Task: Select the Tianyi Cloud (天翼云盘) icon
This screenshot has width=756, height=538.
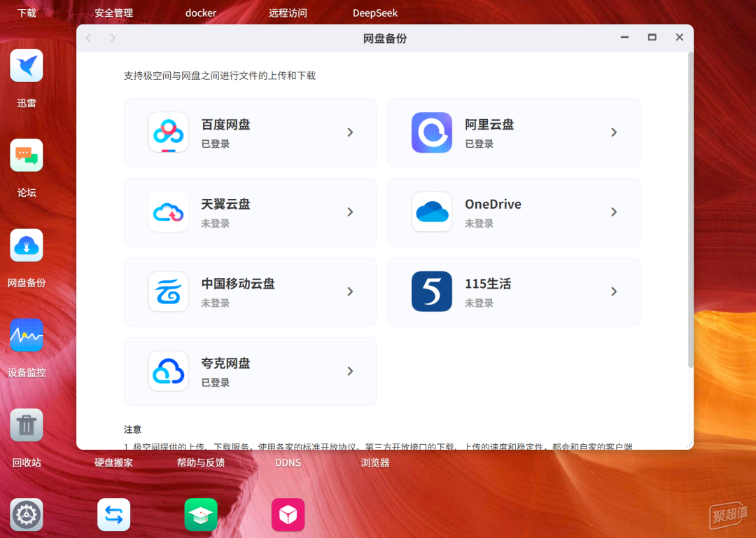Action: click(x=168, y=212)
